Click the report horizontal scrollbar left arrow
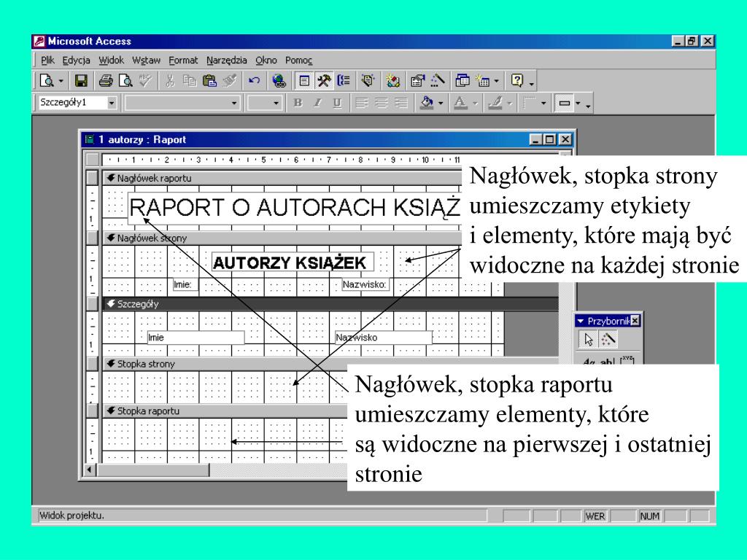Image resolution: width=747 pixels, height=560 pixels. coord(90,470)
